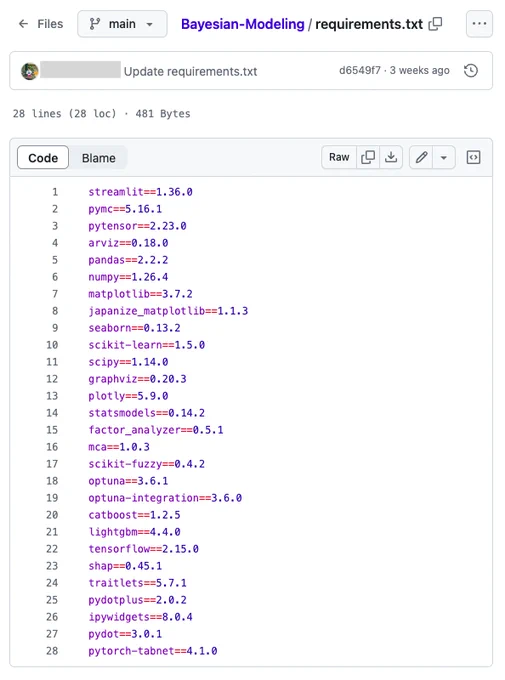
Task: Click the tensorflow==2.15.0 line
Action: 143,549
